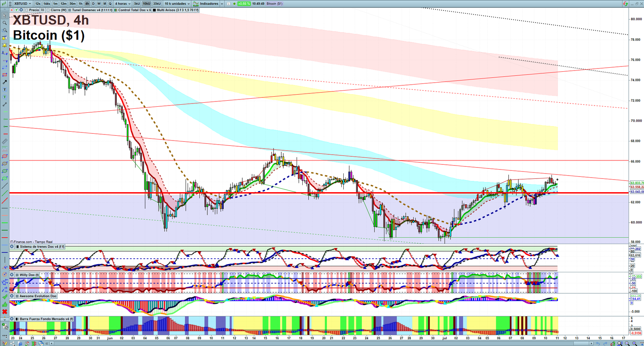Screen dimensions: 644x346
Task: Select the red ellipse drawing tool
Action: click(x=5, y=156)
